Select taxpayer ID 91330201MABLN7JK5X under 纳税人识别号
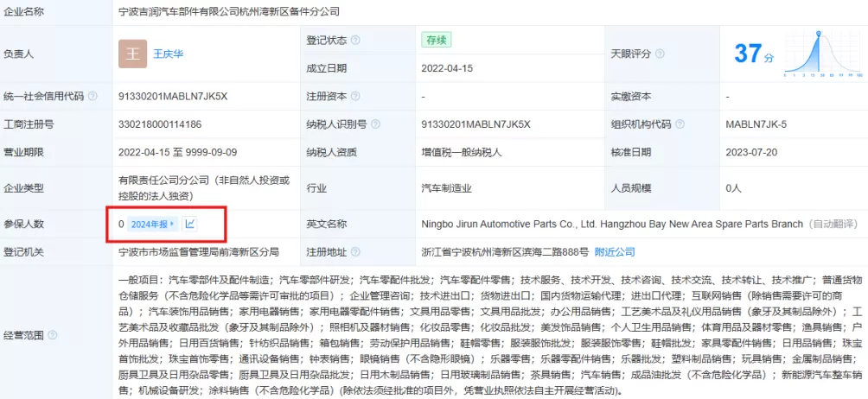868x399 pixels. tap(476, 124)
